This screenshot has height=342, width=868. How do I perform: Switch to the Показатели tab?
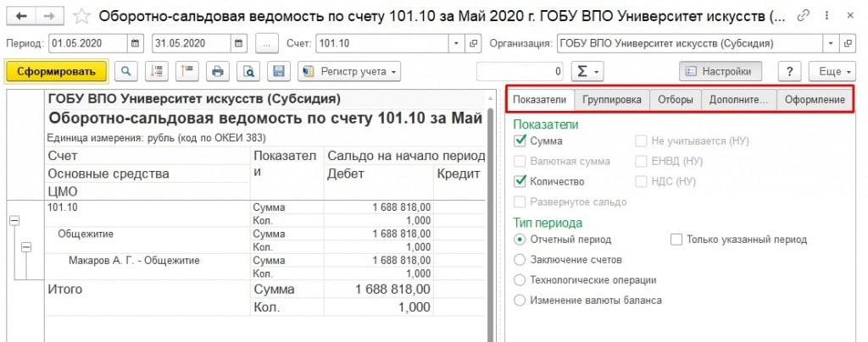540,100
